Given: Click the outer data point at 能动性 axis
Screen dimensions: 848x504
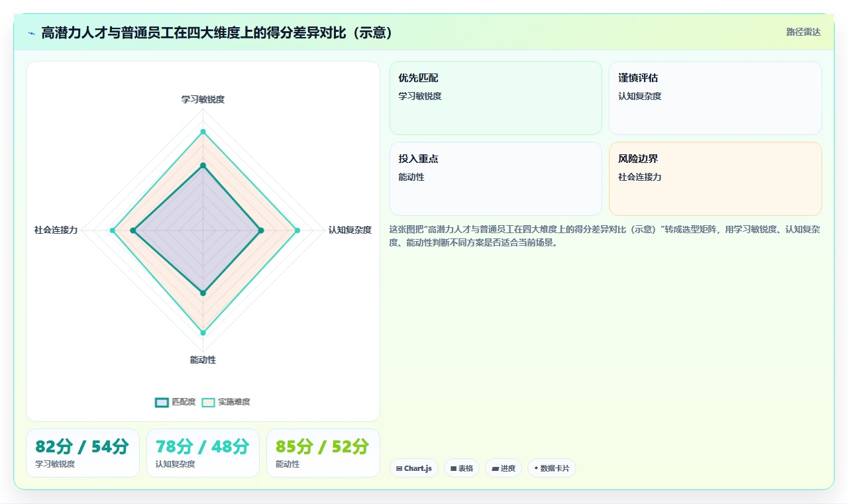Looking at the screenshot, I should pos(203,332).
